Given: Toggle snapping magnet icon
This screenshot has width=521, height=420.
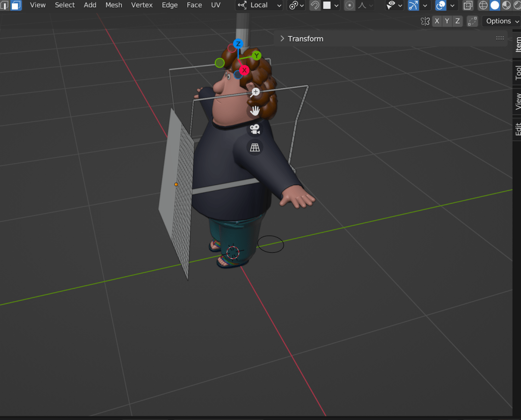Looking at the screenshot, I should [x=315, y=6].
